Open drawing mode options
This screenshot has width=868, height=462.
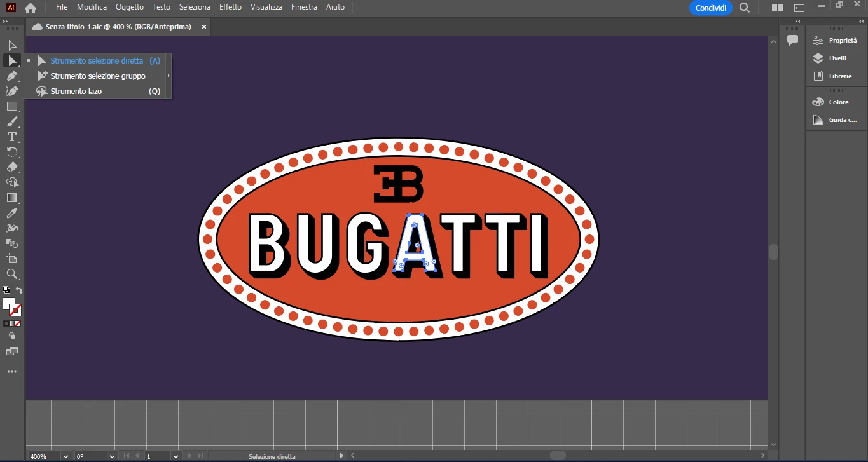[12, 336]
